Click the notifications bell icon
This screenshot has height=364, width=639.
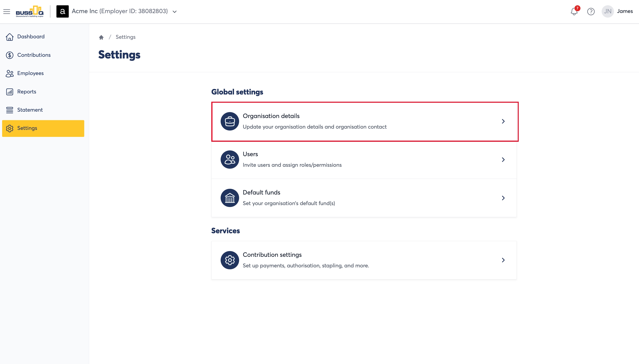[x=574, y=11]
